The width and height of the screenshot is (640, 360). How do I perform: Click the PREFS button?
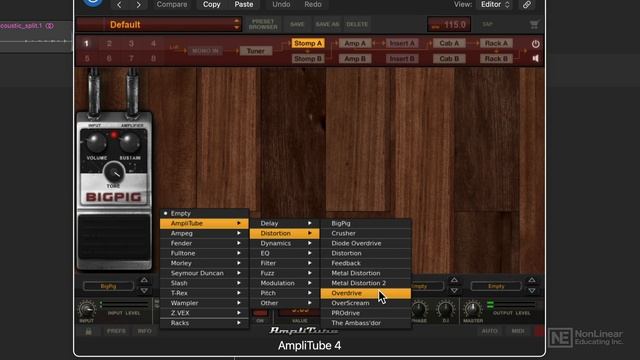point(116,331)
